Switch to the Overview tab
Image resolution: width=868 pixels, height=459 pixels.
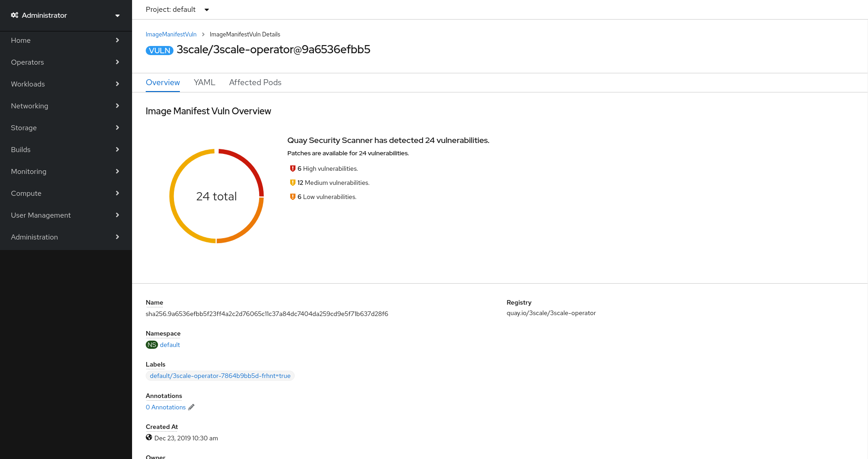(163, 82)
